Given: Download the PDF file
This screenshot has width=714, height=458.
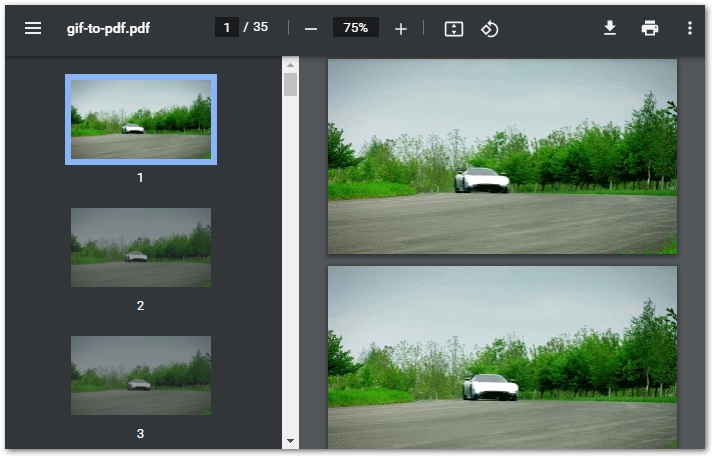Looking at the screenshot, I should coord(610,28).
